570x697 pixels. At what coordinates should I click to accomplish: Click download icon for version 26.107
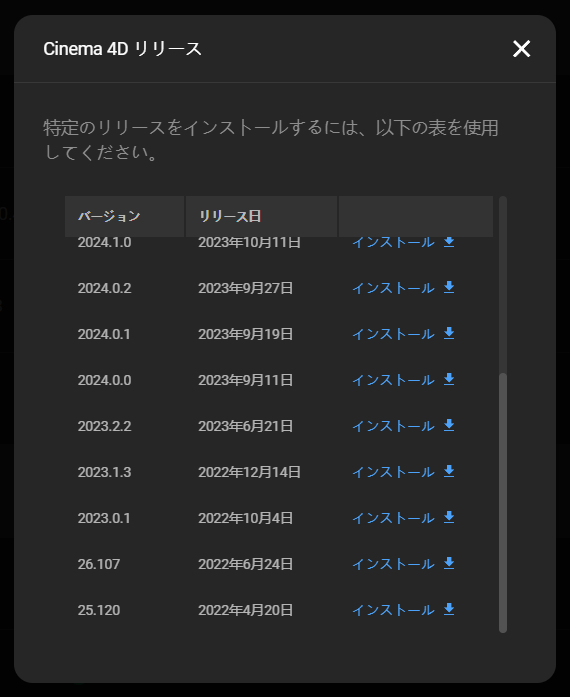tap(449, 564)
